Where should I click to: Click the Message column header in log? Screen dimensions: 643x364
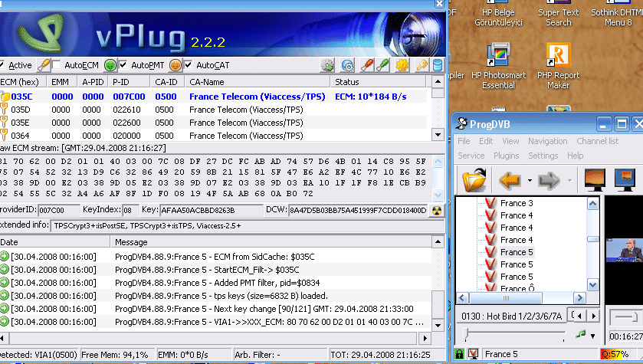click(271, 242)
